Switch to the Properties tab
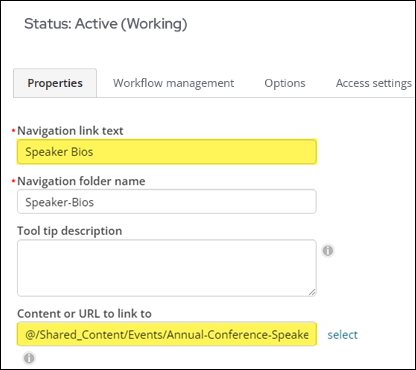The width and height of the screenshot is (416, 370). click(55, 83)
